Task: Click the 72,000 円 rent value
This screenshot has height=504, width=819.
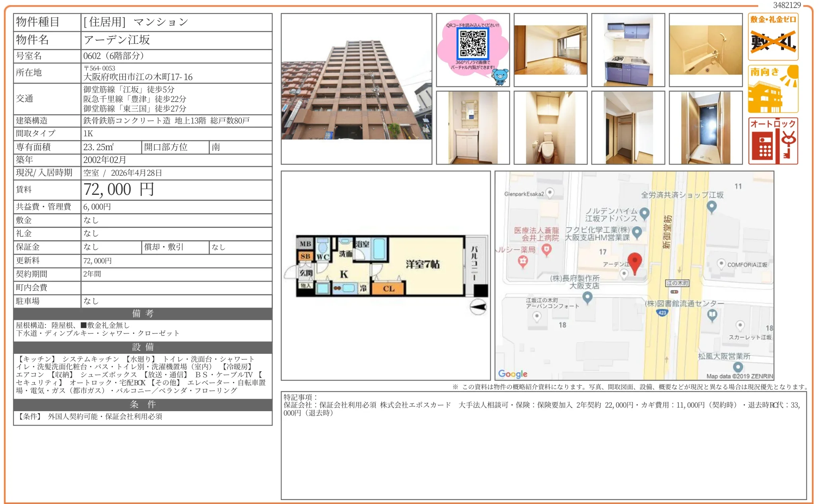Action: click(x=119, y=190)
